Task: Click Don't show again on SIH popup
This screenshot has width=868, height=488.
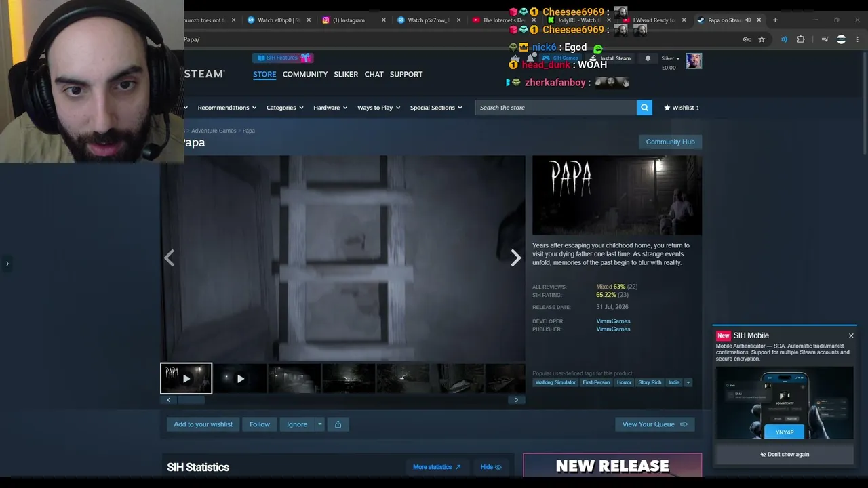Action: point(785,455)
